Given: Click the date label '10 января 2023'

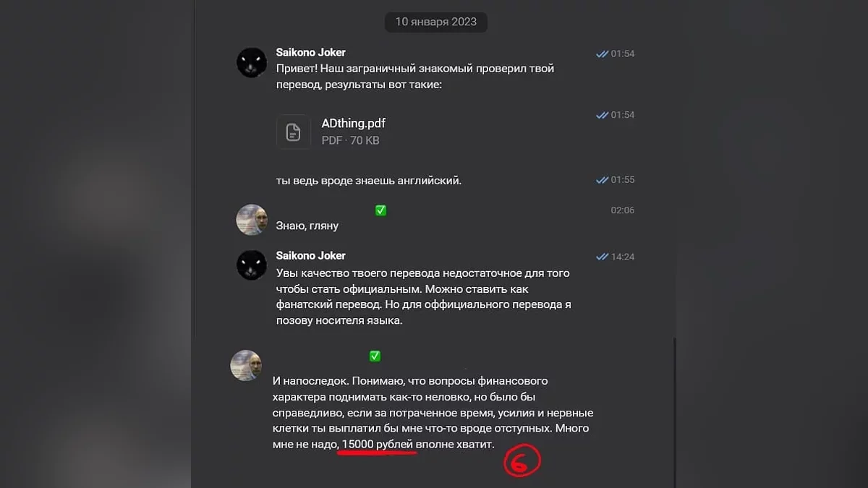Looking at the screenshot, I should pyautogui.click(x=435, y=22).
